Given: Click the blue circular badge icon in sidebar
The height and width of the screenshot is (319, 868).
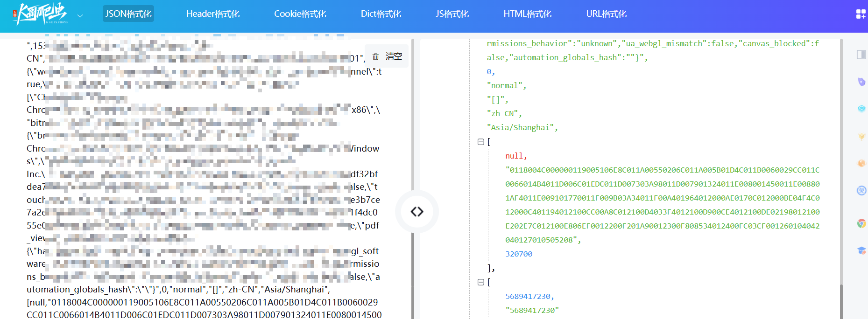Looking at the screenshot, I should coord(861,190).
